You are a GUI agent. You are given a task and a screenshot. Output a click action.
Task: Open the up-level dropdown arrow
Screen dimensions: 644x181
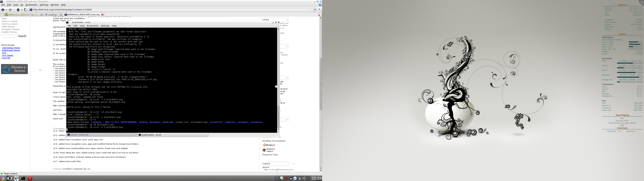click(22, 10)
